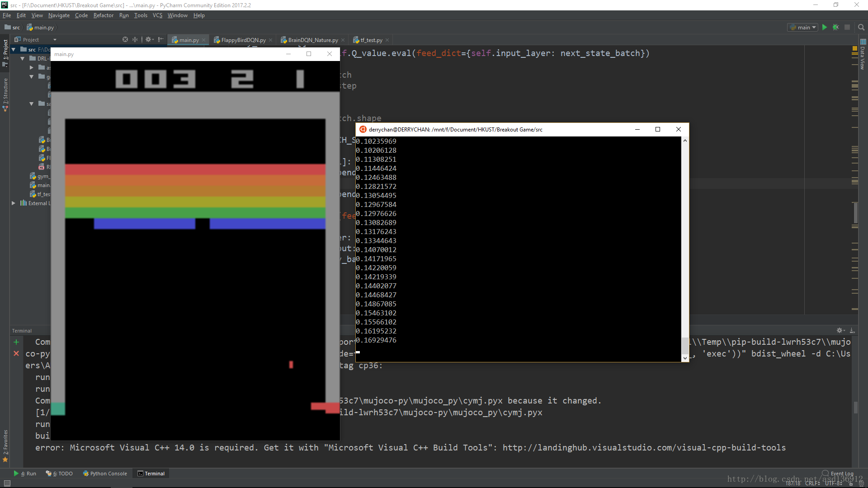Toggle the Terminal tool window tab
This screenshot has width=868, height=488.
(x=151, y=474)
